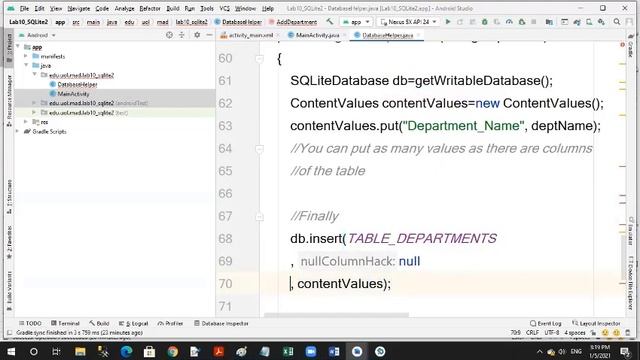This screenshot has height=360, width=640.
Task: Open the app run configuration dropdown
Action: 356,22
